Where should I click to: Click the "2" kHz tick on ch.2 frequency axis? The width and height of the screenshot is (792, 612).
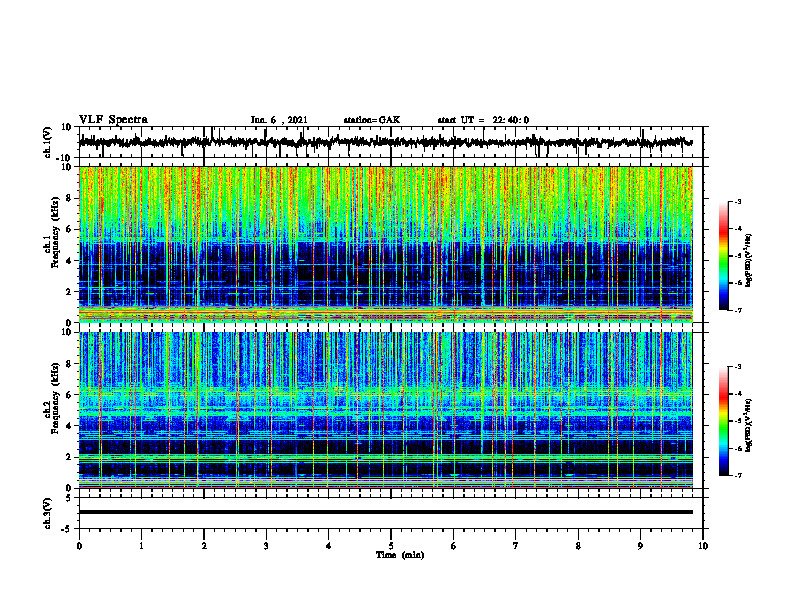(x=70, y=457)
